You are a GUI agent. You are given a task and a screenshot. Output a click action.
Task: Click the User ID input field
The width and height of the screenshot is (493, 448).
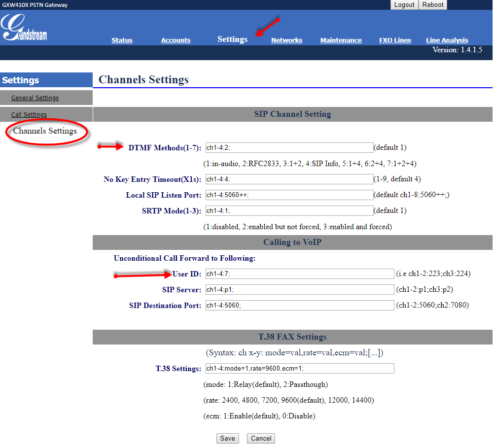click(300, 274)
